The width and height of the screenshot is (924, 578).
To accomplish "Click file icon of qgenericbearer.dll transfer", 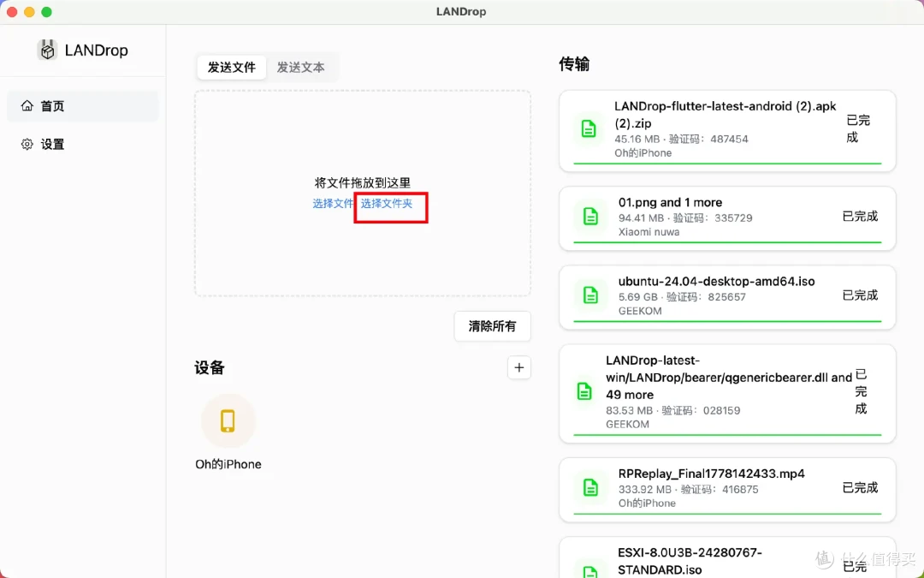I will [x=584, y=391].
